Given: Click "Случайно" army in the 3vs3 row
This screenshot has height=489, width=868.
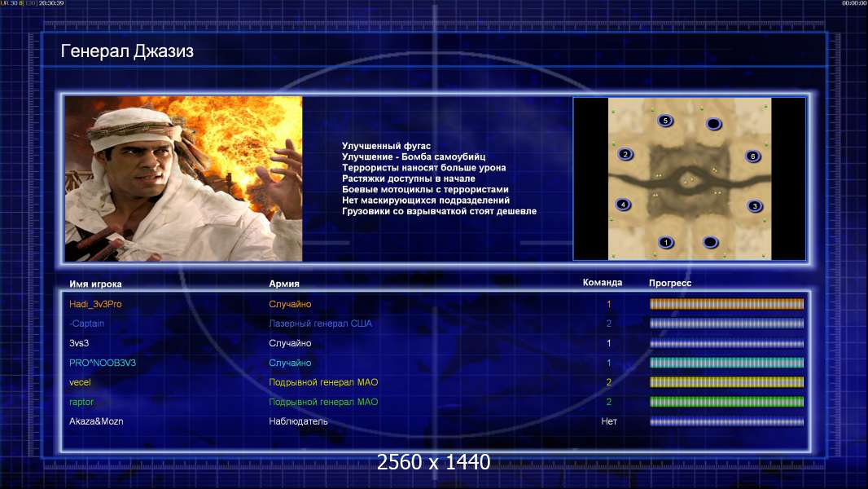Looking at the screenshot, I should (x=290, y=343).
